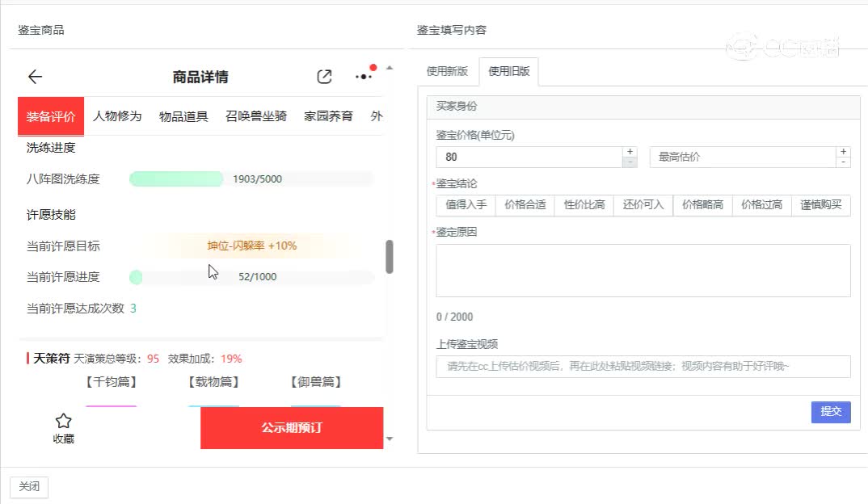This screenshot has width=868, height=504.
Task: Open the 人物修为 tab
Action: pos(117,116)
